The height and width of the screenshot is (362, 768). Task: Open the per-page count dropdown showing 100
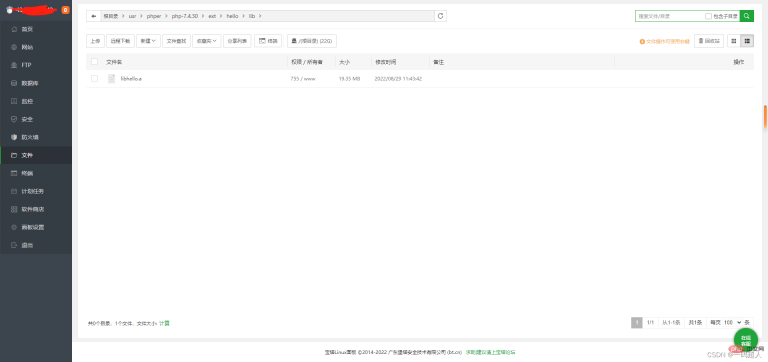click(x=732, y=322)
